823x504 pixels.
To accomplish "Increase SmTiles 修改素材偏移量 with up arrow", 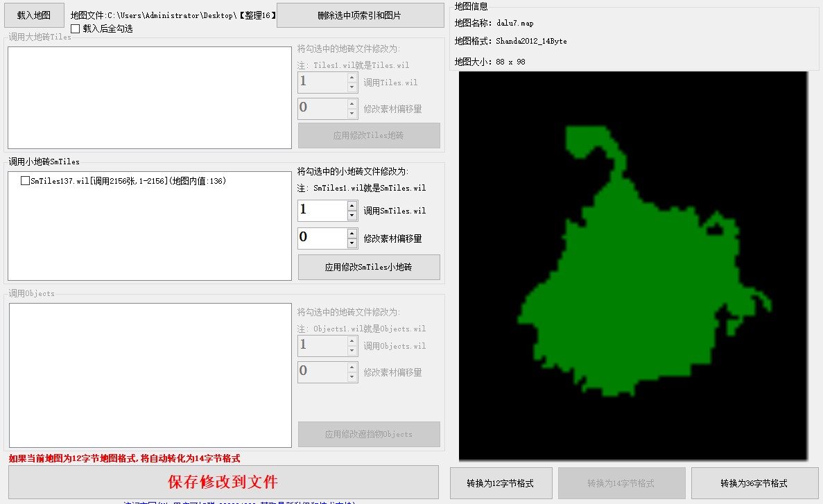I will (x=352, y=234).
